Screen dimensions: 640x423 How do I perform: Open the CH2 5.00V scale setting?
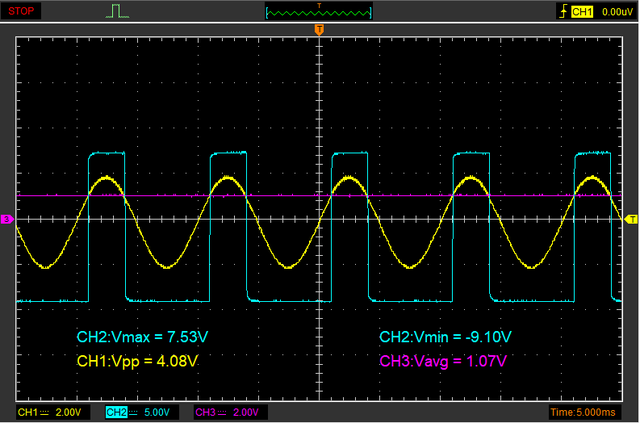tap(156, 412)
